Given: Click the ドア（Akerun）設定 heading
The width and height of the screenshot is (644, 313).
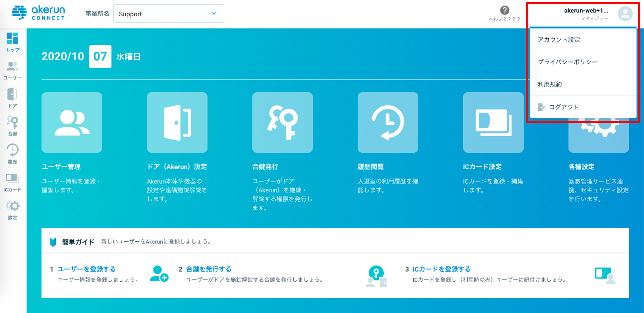Looking at the screenshot, I should (177, 167).
